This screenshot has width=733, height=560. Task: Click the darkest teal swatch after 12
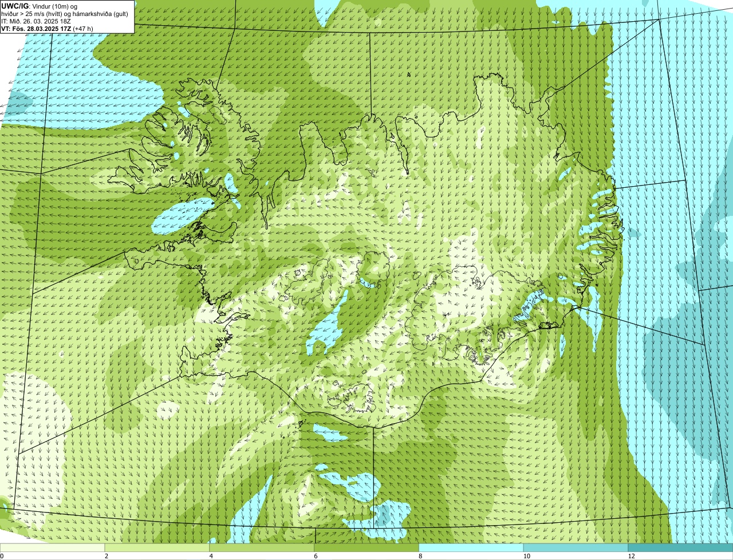point(680,548)
